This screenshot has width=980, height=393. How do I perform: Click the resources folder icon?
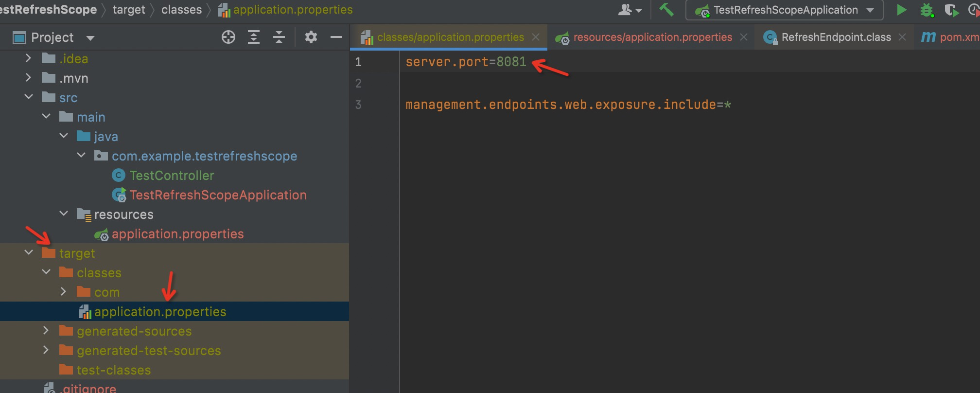coord(84,214)
